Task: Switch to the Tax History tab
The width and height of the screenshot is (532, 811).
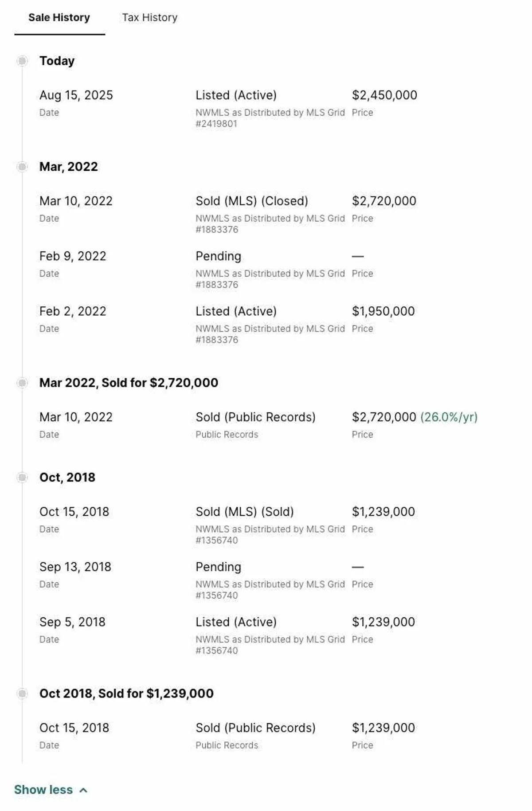Action: tap(149, 18)
